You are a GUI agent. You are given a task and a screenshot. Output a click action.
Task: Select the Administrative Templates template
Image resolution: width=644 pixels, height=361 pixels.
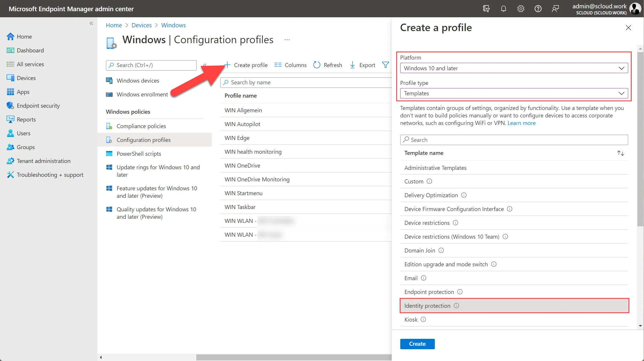tap(514, 168)
